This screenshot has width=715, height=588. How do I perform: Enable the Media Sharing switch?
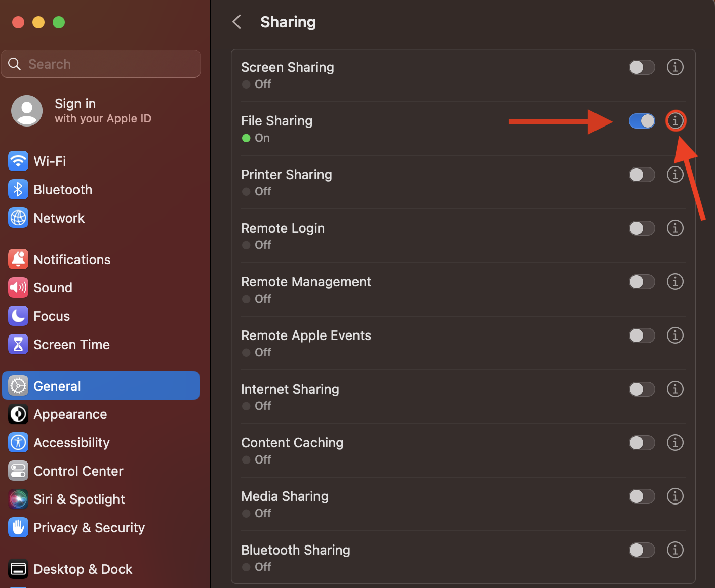click(642, 496)
